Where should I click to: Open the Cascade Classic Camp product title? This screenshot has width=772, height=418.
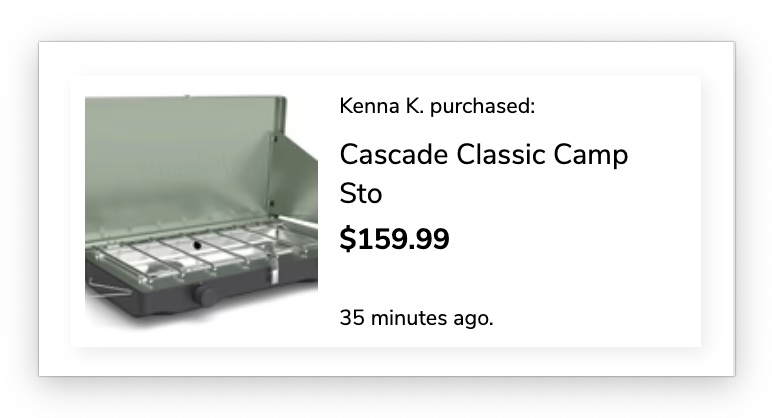(484, 156)
